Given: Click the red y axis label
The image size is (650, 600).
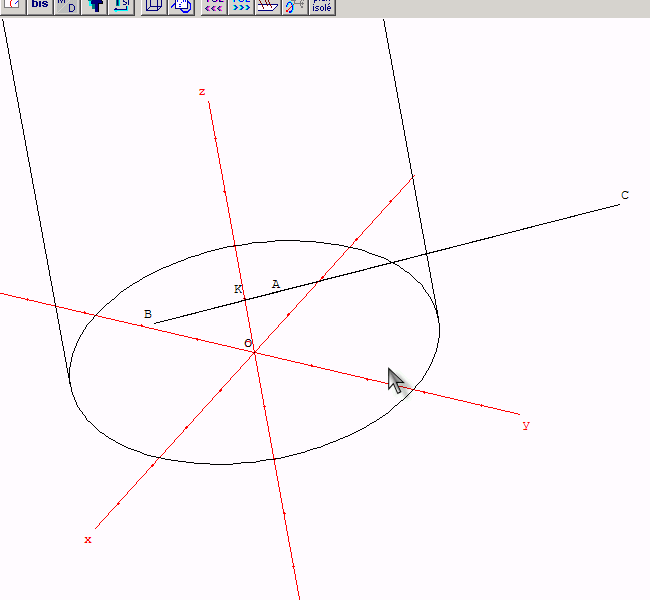Looking at the screenshot, I should (526, 426).
